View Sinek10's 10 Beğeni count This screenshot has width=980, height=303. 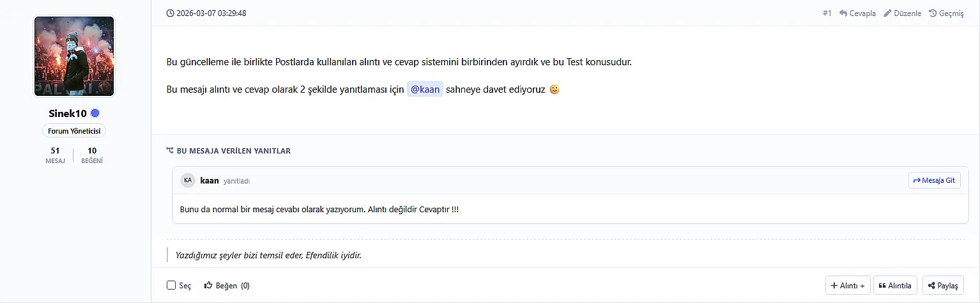click(x=92, y=155)
